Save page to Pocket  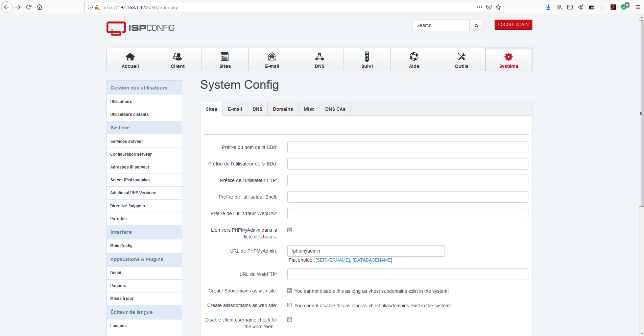tap(488, 7)
